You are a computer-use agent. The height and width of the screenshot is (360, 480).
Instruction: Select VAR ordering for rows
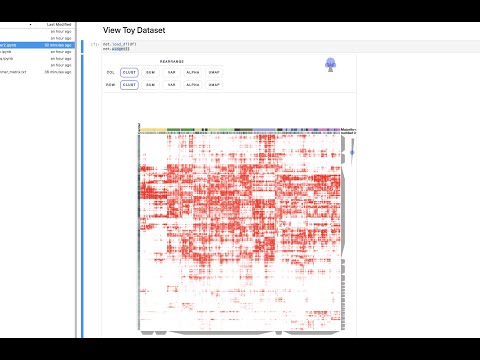[x=172, y=85]
